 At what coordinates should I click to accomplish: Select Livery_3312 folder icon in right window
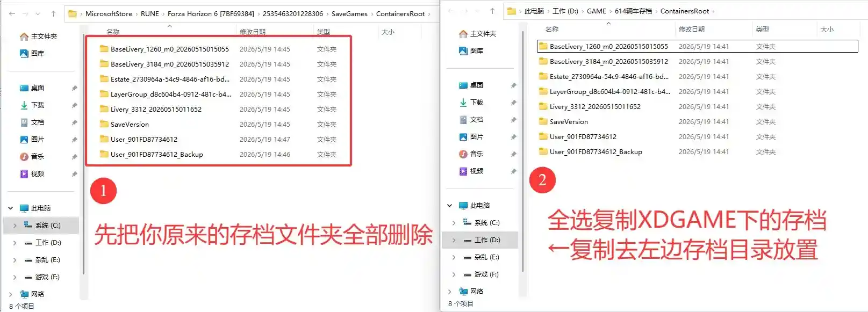tap(543, 106)
